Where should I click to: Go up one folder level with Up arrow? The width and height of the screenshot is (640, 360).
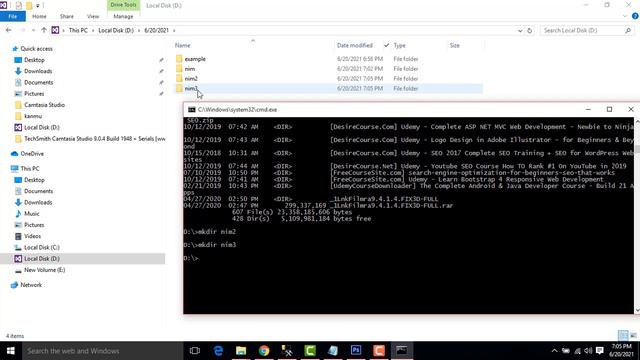44,30
